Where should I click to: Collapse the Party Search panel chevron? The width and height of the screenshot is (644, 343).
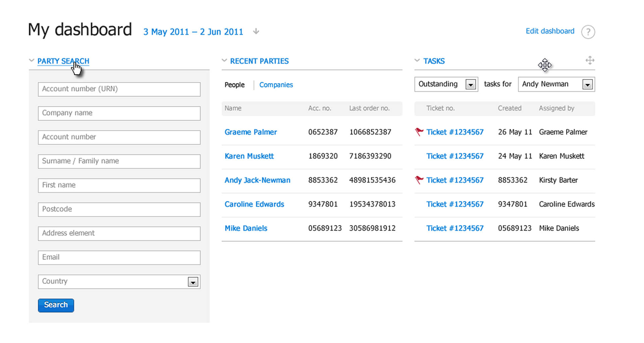point(32,61)
